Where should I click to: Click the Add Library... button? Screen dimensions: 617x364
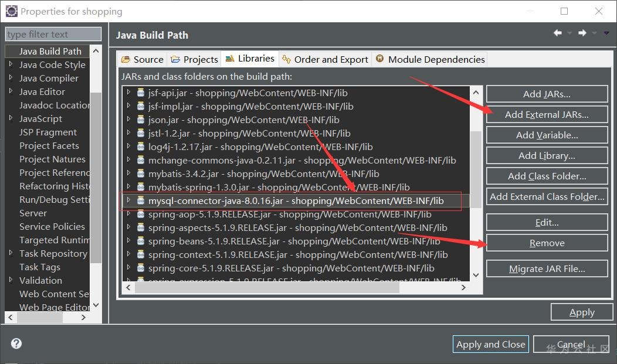[x=547, y=156]
